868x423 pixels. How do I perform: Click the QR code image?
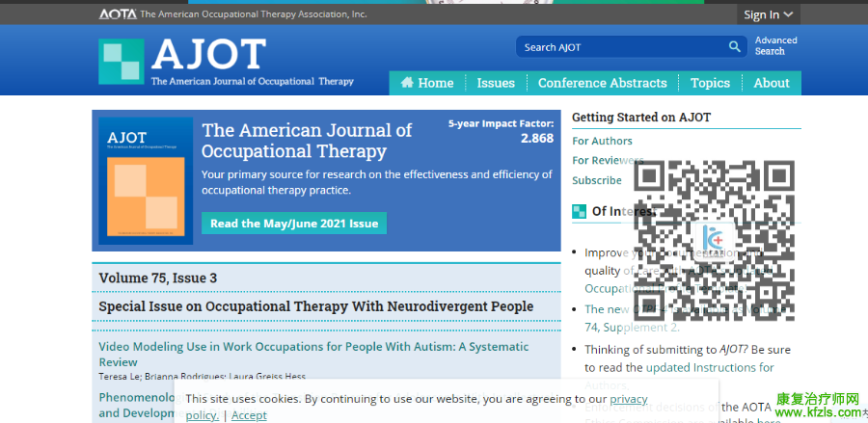coord(714,241)
